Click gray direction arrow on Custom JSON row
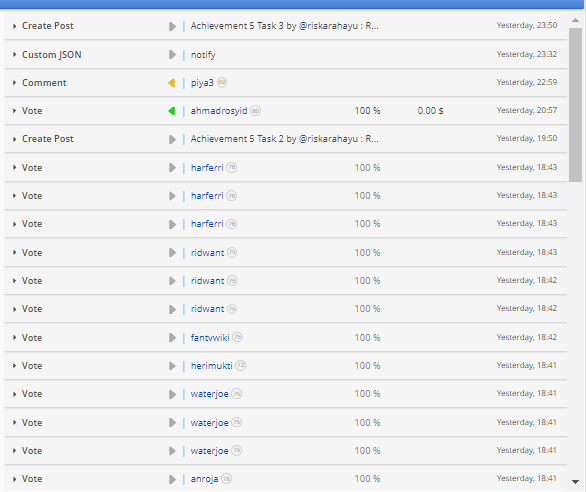The image size is (586, 492). [x=172, y=55]
